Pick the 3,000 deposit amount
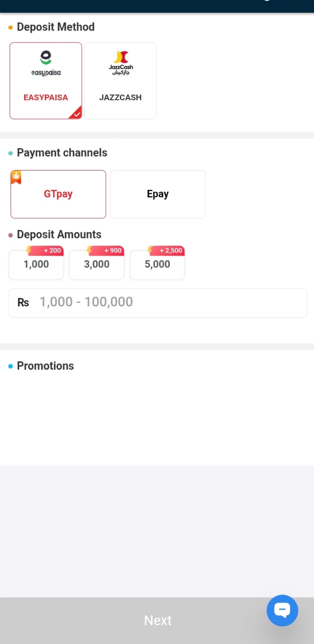 click(x=96, y=265)
